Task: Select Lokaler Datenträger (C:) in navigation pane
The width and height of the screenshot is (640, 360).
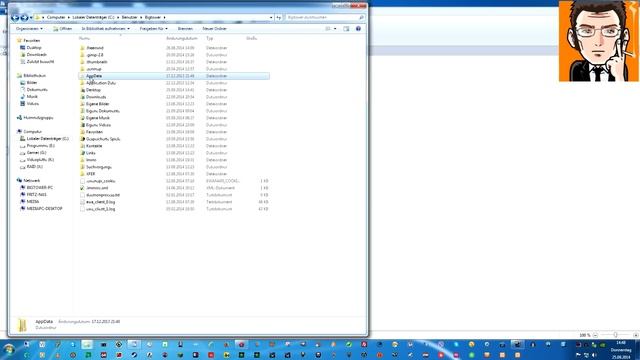Action: 47,139
